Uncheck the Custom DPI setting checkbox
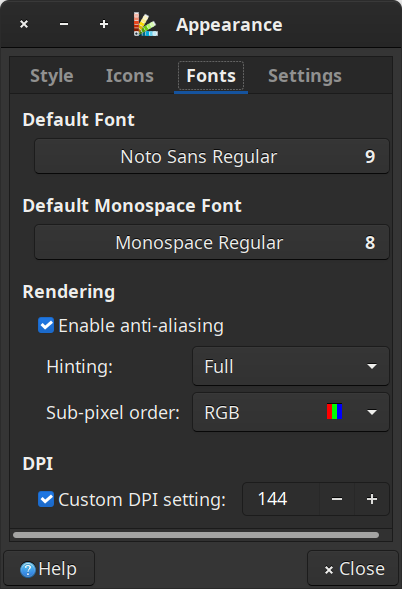The image size is (402, 589). pyautogui.click(x=46, y=500)
